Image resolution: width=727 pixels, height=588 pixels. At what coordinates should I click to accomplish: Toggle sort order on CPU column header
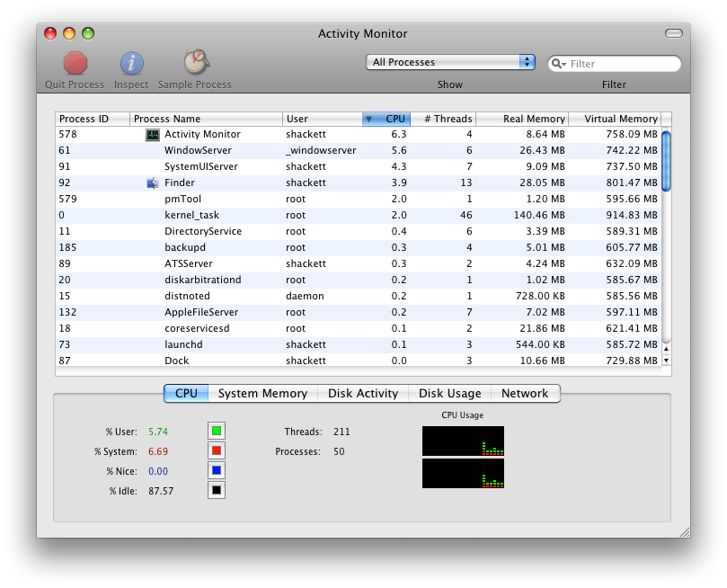coord(386,119)
